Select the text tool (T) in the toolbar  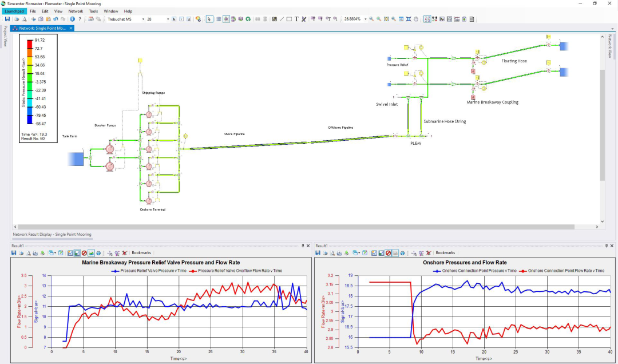296,19
